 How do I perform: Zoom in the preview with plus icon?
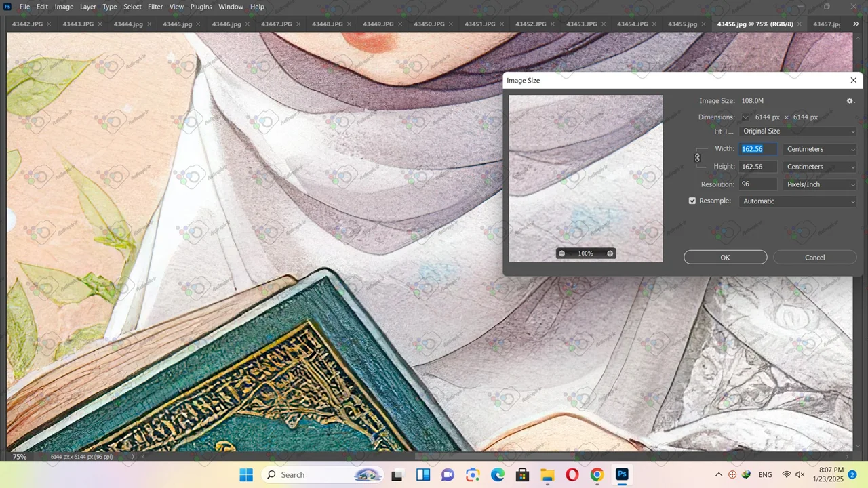[610, 253]
